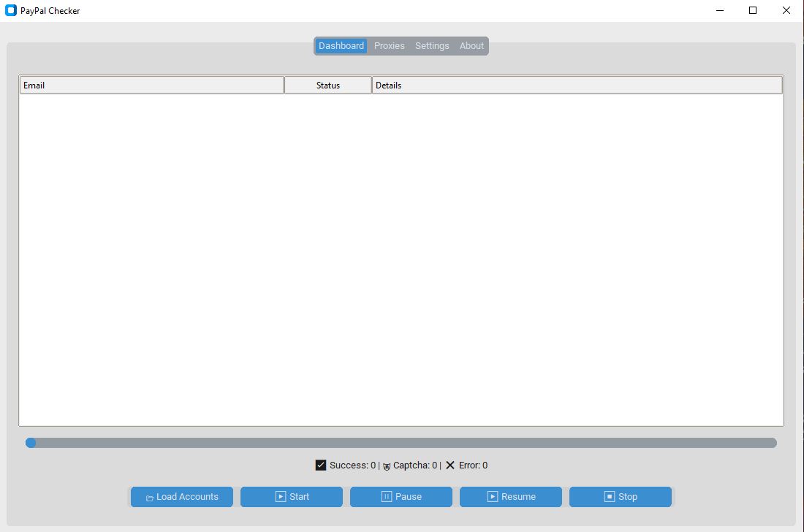Switch to the Dashboard tab

341,46
